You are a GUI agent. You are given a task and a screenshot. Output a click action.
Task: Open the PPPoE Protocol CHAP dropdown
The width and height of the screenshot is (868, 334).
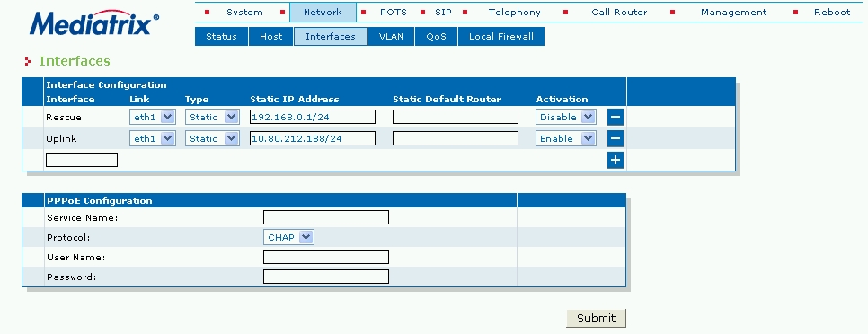point(289,237)
